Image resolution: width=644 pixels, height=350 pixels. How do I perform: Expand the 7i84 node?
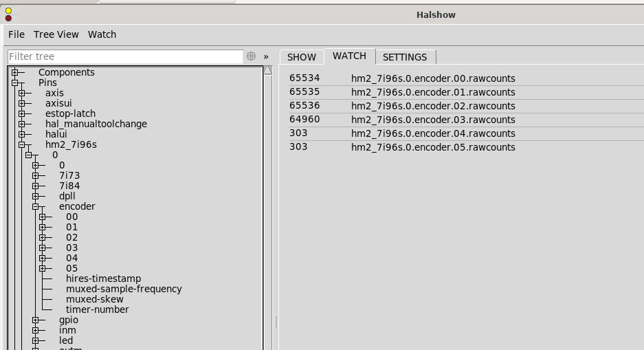point(36,186)
